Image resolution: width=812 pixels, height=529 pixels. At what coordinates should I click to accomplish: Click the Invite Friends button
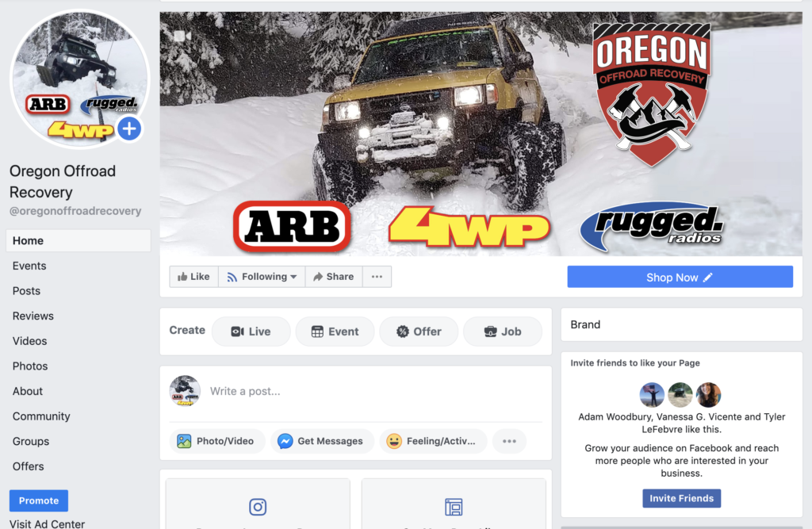[681, 498]
